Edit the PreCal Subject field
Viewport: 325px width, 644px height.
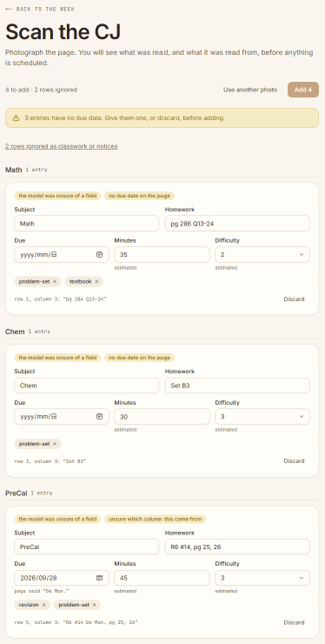(x=87, y=547)
